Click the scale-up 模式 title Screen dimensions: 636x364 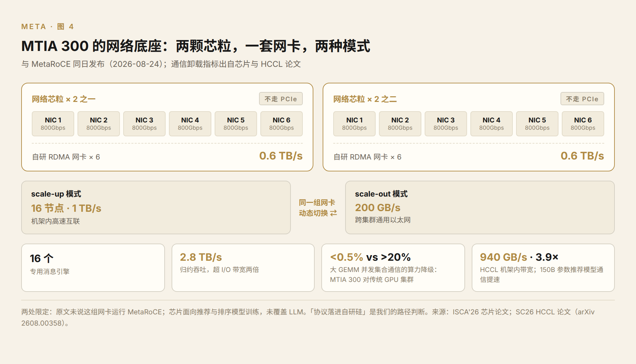coord(56,194)
